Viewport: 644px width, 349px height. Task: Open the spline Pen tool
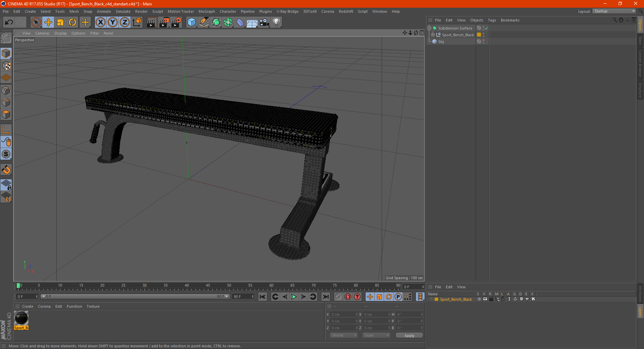[204, 22]
